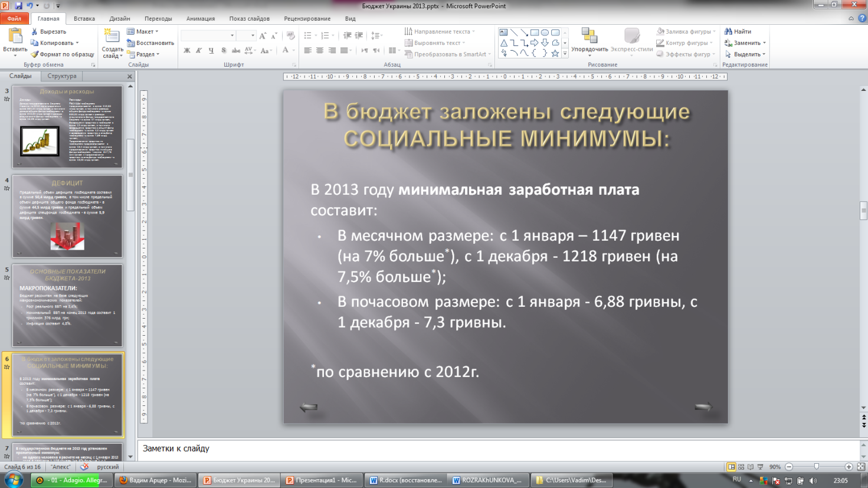Clear all formatting icon
Viewport: 868px width, 488px height.
click(x=290, y=36)
